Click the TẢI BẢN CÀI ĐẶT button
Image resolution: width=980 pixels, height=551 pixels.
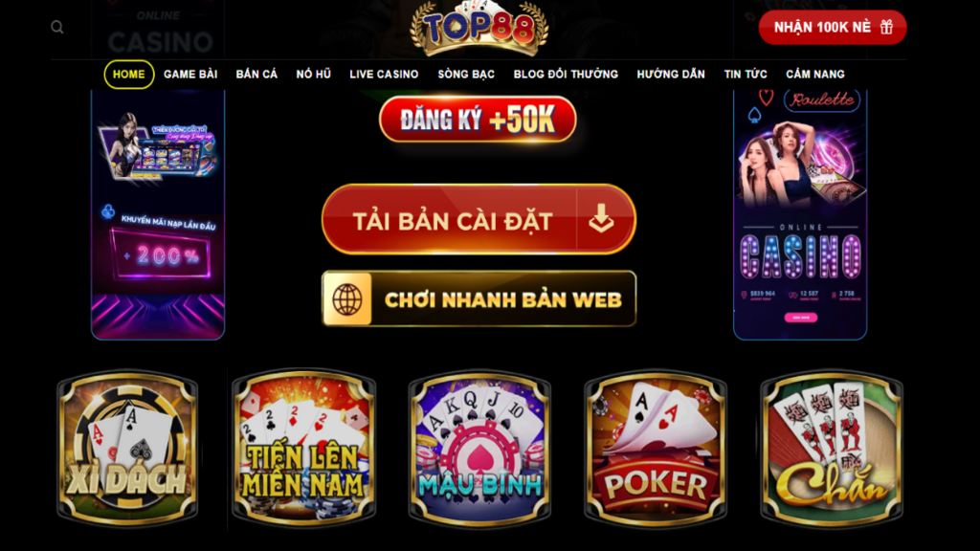coord(479,219)
